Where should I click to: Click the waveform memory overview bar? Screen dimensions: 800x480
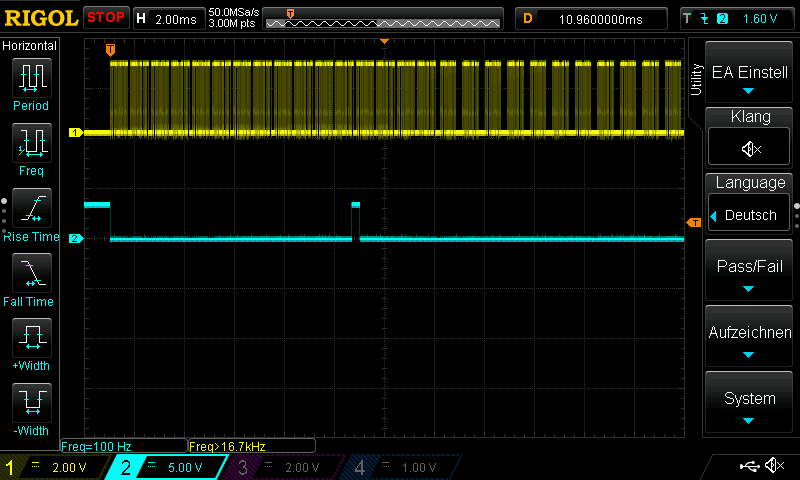[383, 18]
